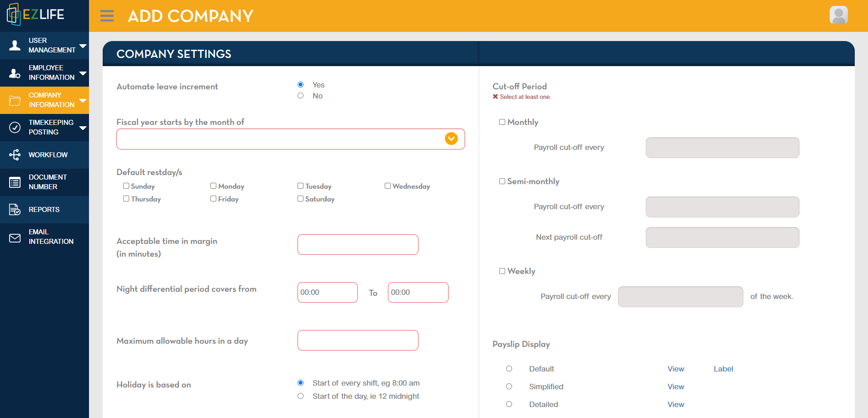Open the Email Integration menu item
The image size is (868, 418).
44,237
